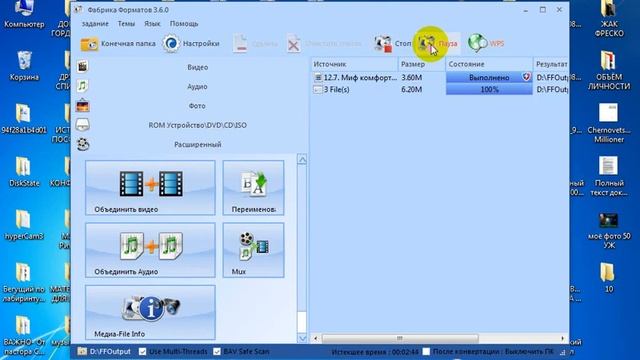Open the Темы menu
The width and height of the screenshot is (640, 360).
126,24
